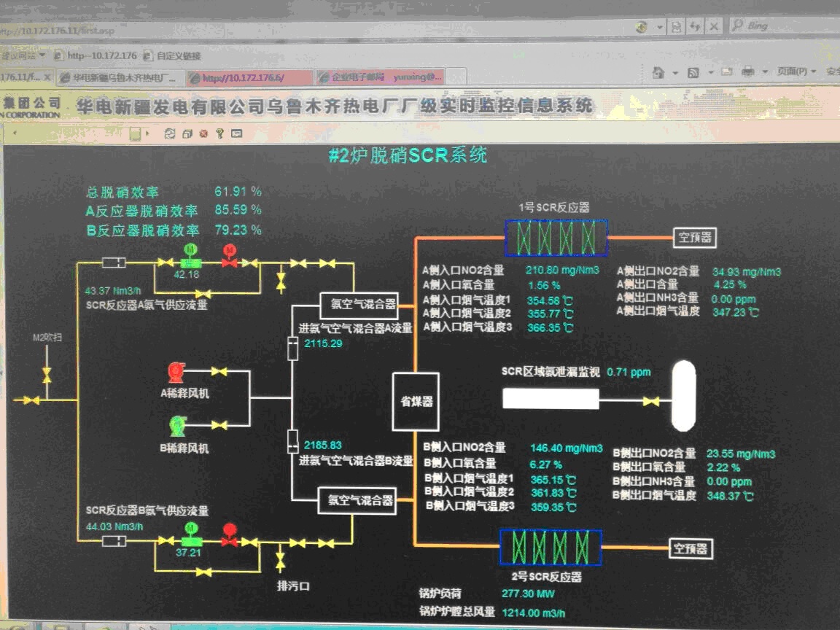Click the 2号SCR反应器 reactor graphic
The image size is (840, 630).
pyautogui.click(x=551, y=547)
